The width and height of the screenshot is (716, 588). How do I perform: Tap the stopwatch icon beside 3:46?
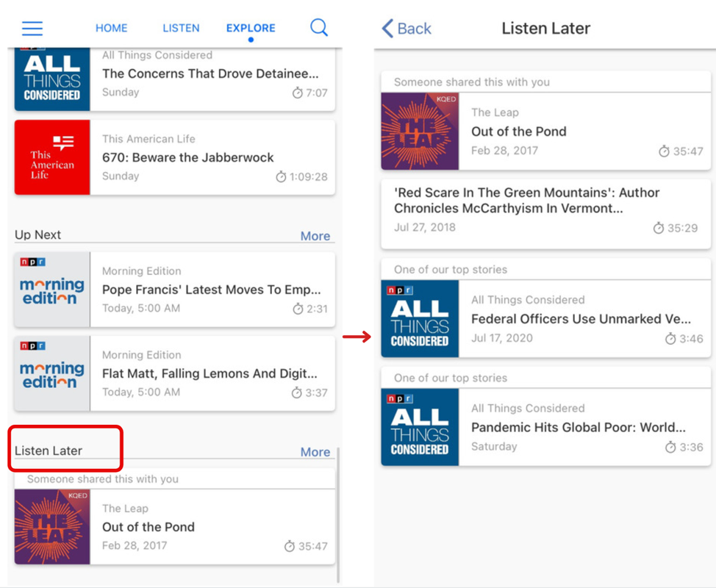pos(670,339)
